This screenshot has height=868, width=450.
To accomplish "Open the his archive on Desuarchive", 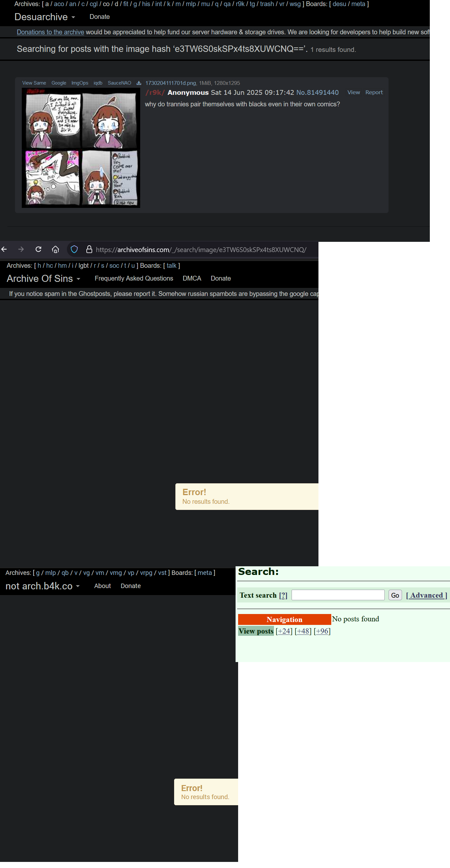I will click(x=146, y=4).
